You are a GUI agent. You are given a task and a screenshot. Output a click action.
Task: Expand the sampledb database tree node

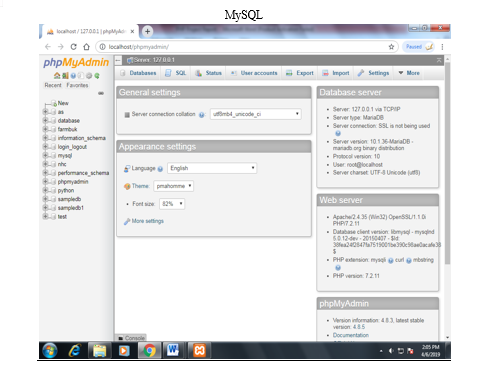45,199
